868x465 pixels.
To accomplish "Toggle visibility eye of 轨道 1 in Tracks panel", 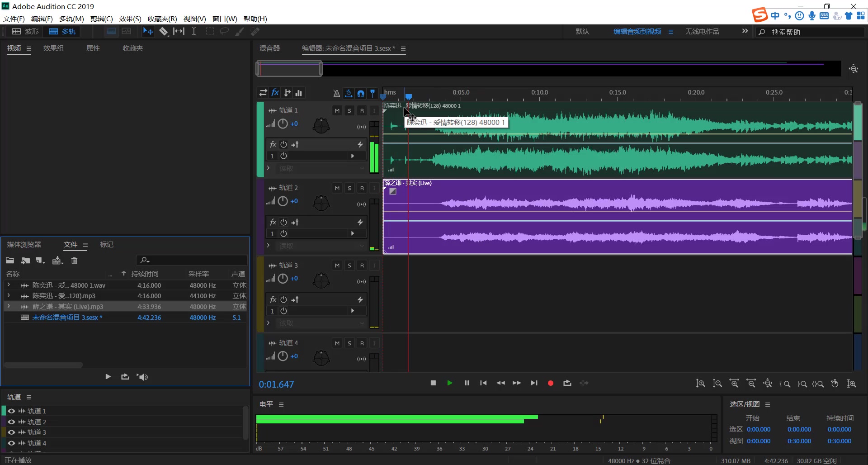I will [11, 411].
